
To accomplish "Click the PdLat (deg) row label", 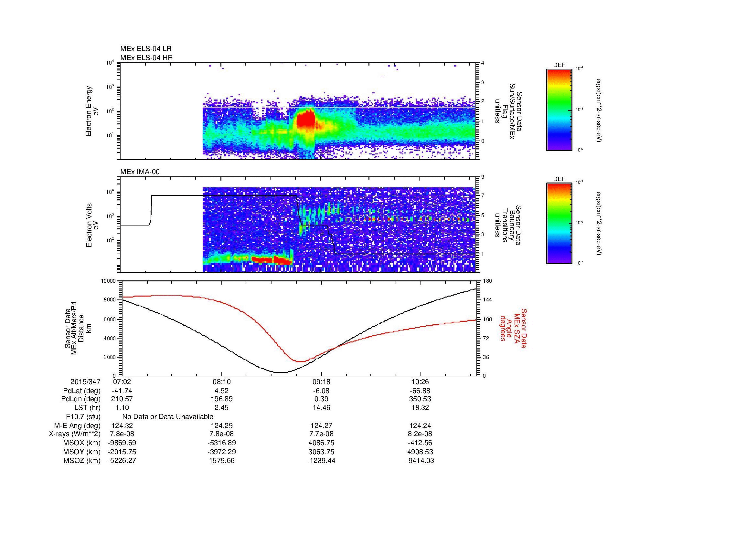I will tap(82, 391).
